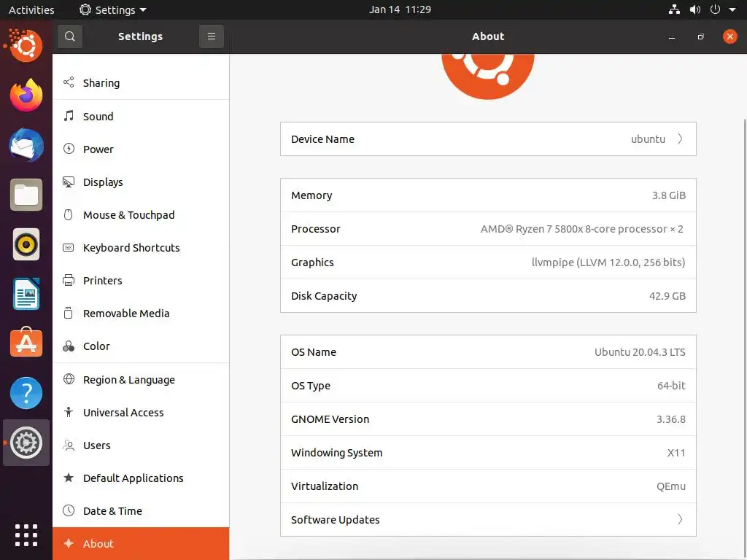Click the Power icon in sidebar
747x560 pixels.
[69, 149]
